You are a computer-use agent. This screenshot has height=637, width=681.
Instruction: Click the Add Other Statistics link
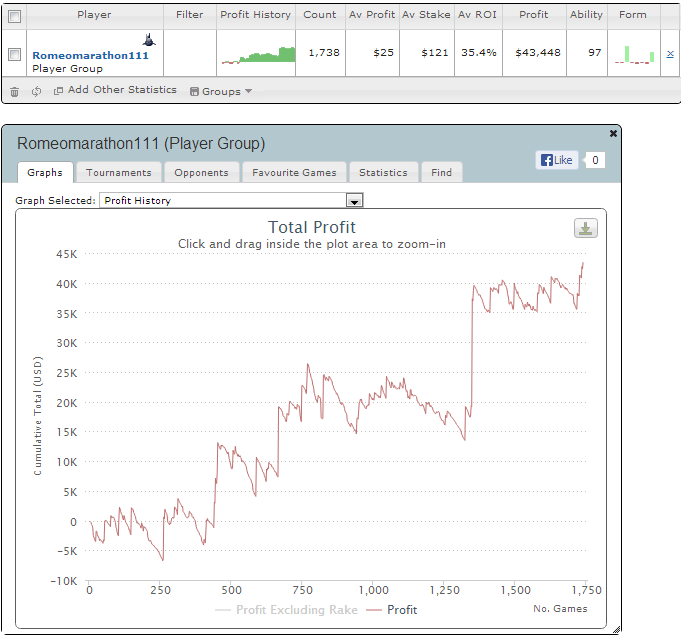(x=122, y=89)
